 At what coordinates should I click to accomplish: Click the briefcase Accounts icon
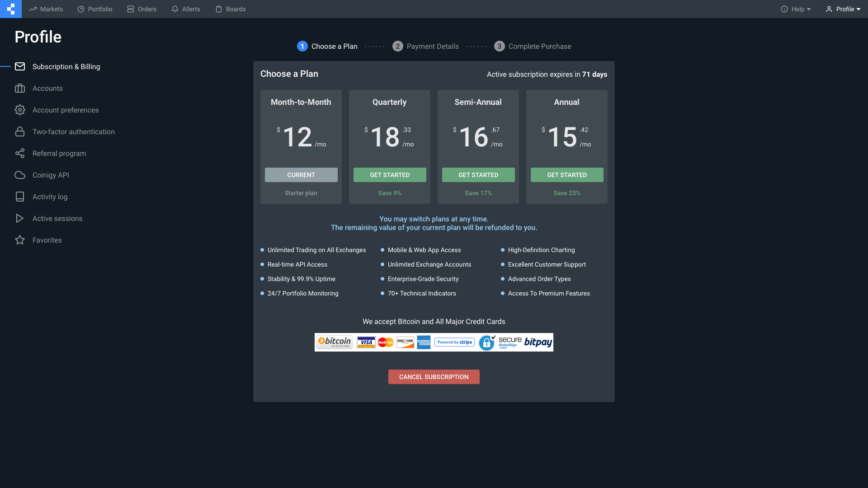tap(20, 88)
